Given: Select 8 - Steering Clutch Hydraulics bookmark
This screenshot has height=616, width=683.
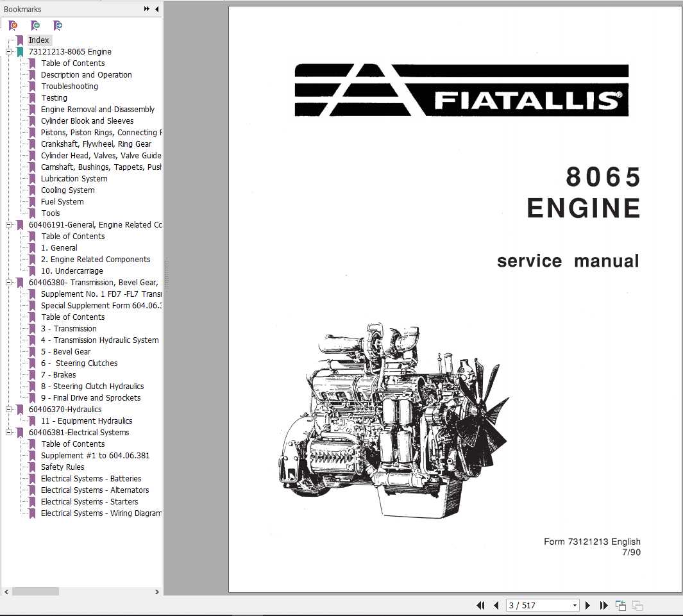Looking at the screenshot, I should (x=92, y=386).
